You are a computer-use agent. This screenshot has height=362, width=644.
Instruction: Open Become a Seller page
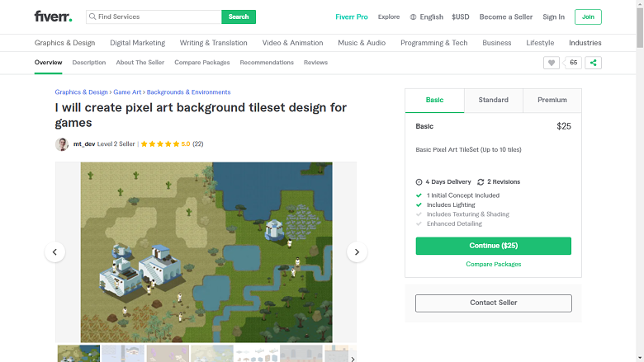pos(506,16)
